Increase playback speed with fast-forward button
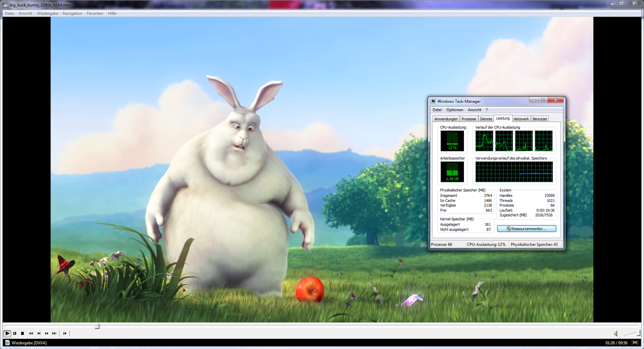This screenshot has height=349, width=644. tap(46, 333)
